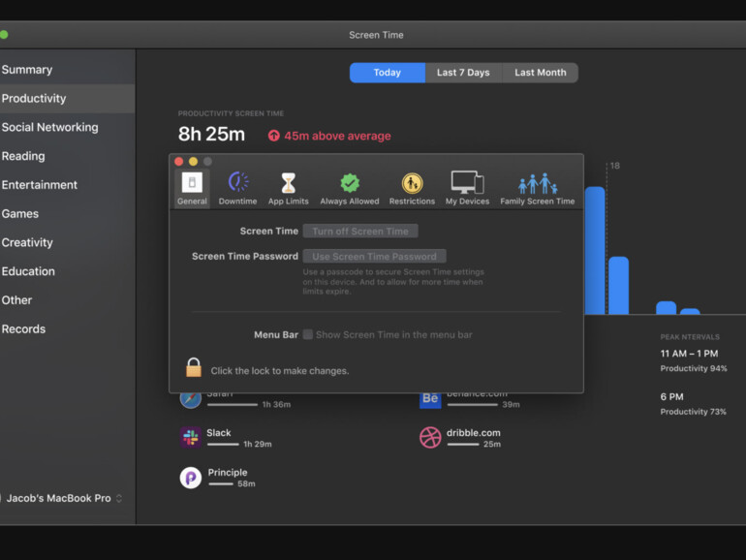The image size is (746, 560).
Task: Select Entertainment in the sidebar
Action: [x=67, y=185]
